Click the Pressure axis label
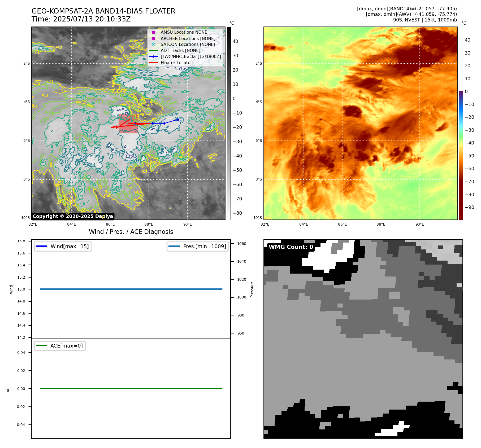 [x=252, y=289]
